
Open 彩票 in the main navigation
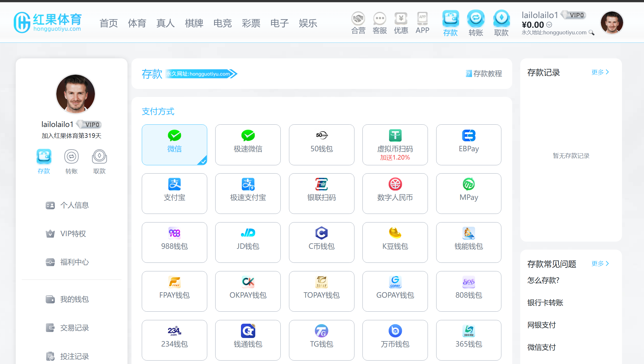pos(251,23)
